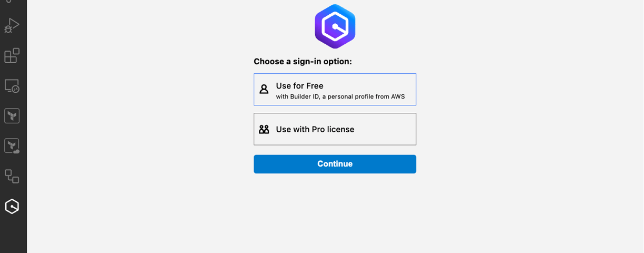Screen dimensions: 644x253
Task: Select the Use for Free sign-in option
Action: point(335,90)
